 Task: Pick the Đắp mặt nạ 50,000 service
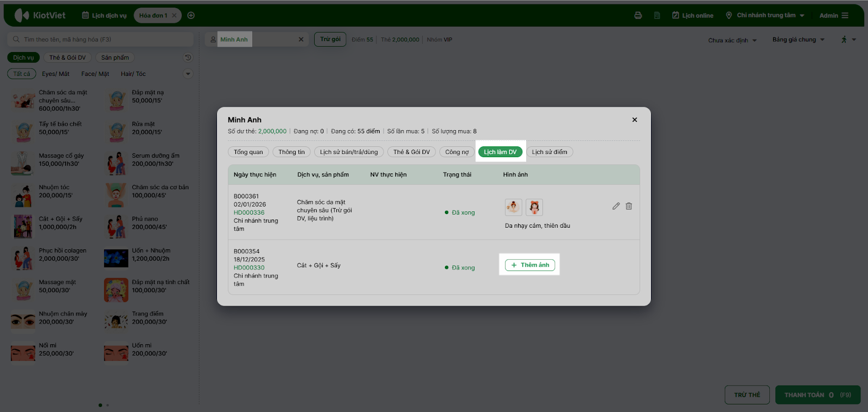pos(145,101)
